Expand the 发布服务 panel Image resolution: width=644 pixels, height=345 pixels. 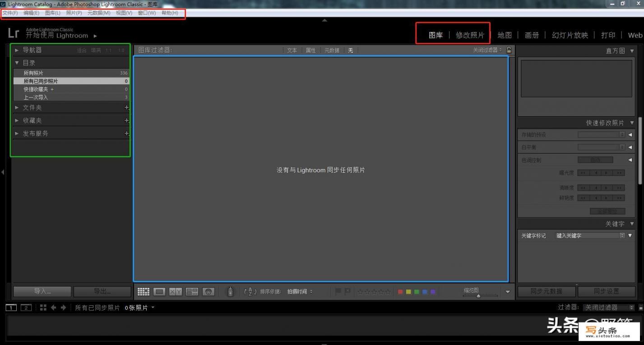(x=17, y=134)
